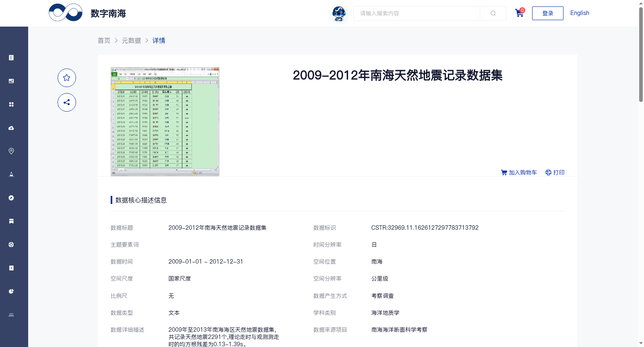Click the 国家尺度 value
This screenshot has height=347, width=644.
tap(180, 278)
